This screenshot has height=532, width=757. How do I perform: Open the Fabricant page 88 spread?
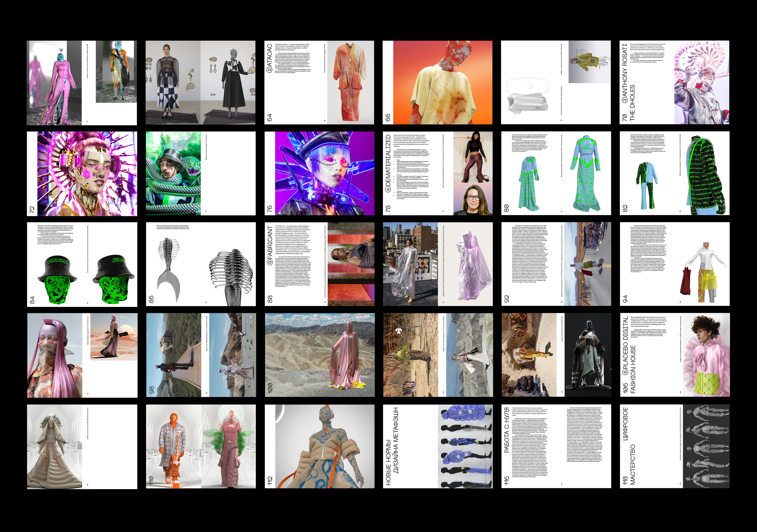point(319,264)
